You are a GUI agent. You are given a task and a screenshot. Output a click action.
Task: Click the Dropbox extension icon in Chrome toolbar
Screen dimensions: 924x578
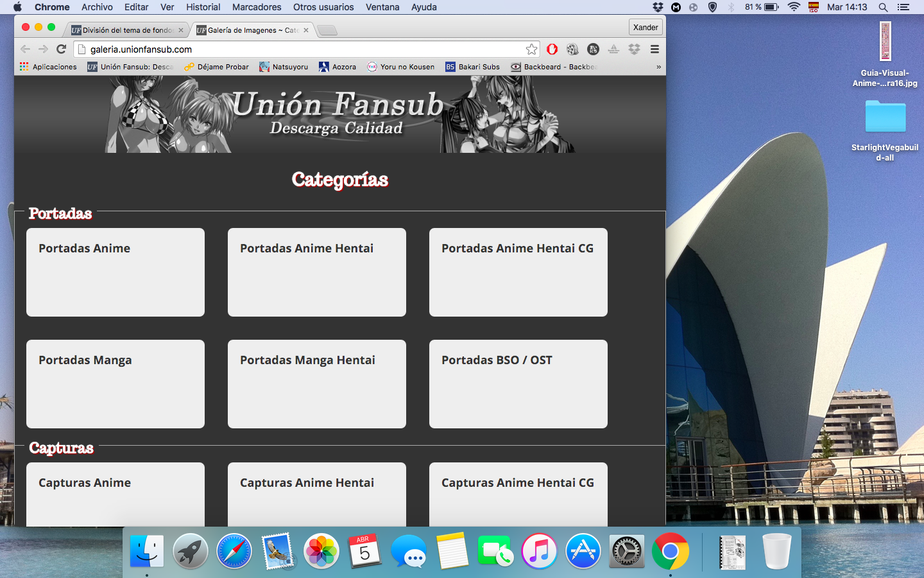tap(634, 49)
